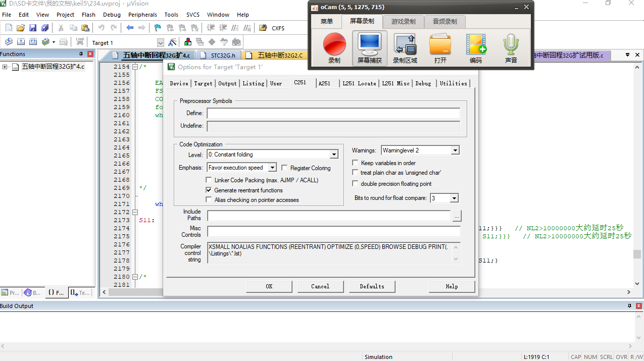
Task: Expand the 五轴中断回程32G扩4.c tree node
Action: (5, 67)
